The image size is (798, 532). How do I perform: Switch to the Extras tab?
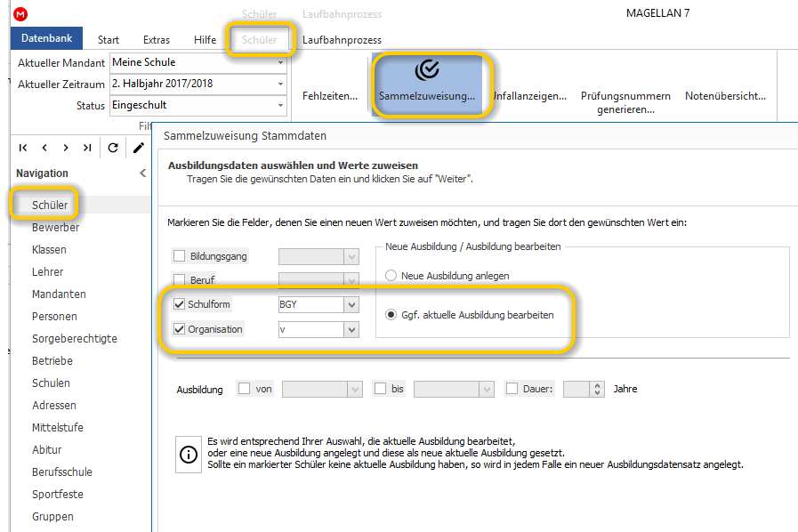[x=157, y=40]
